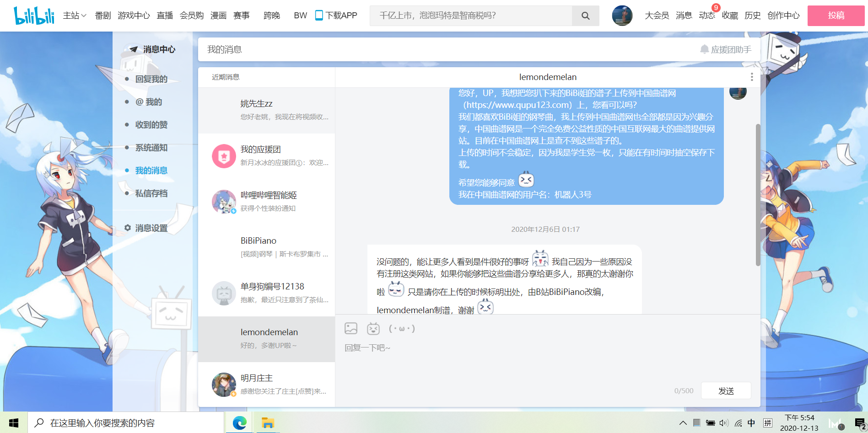Show hidden system tray icons
This screenshot has width=868, height=433.
683,423
